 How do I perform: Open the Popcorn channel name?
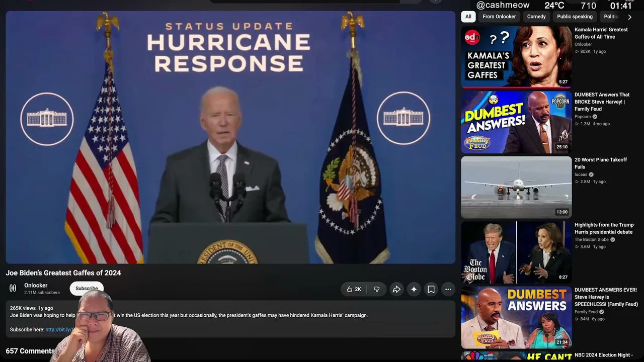[583, 117]
